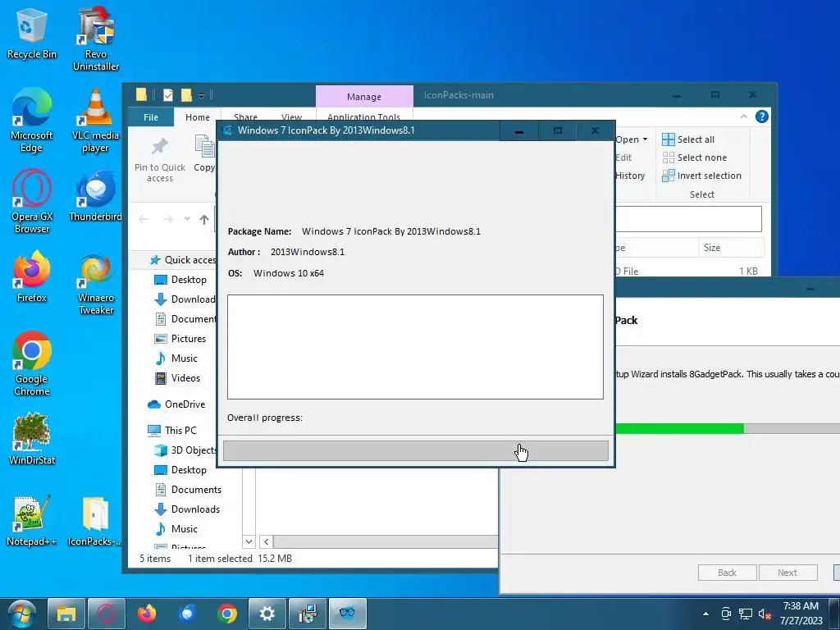840x630 pixels.
Task: Open recent locations dropdown arrow
Action: point(187,218)
